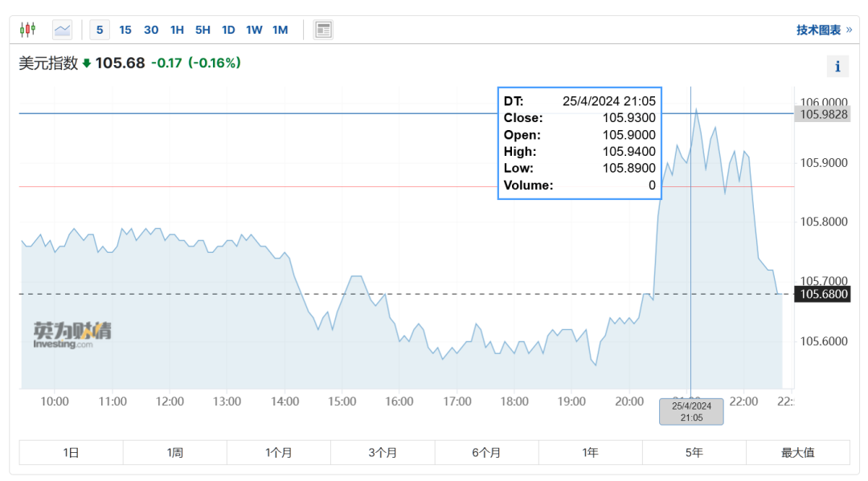Show the 1年 range
Screen dimensions: 868x481
(590, 452)
